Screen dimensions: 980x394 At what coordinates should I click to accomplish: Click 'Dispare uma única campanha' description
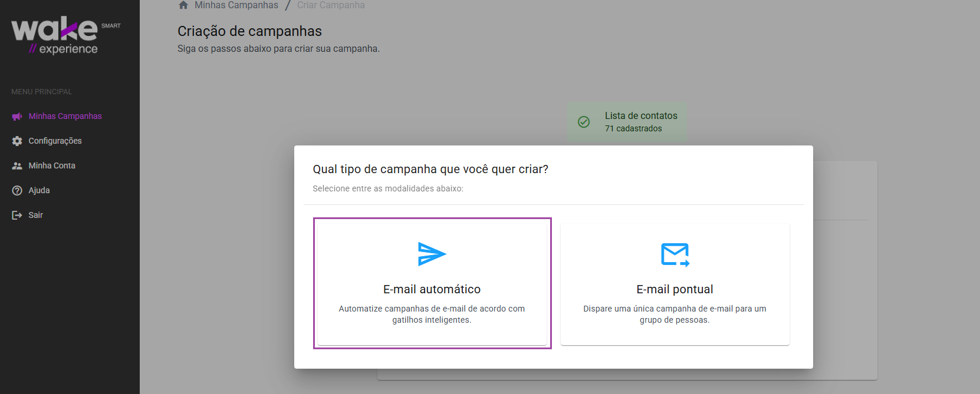click(675, 314)
